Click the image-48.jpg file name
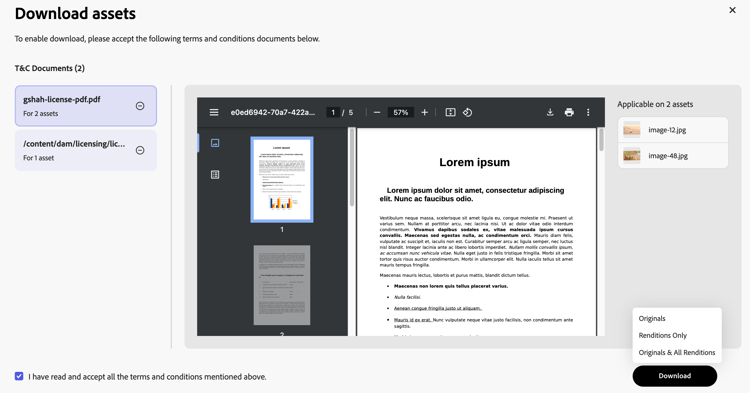This screenshot has height=393, width=750. coord(668,155)
